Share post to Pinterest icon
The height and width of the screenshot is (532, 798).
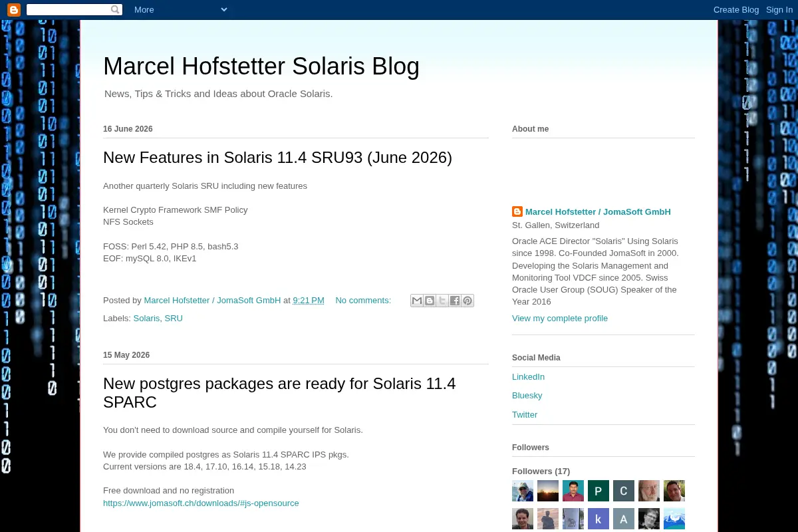point(467,301)
